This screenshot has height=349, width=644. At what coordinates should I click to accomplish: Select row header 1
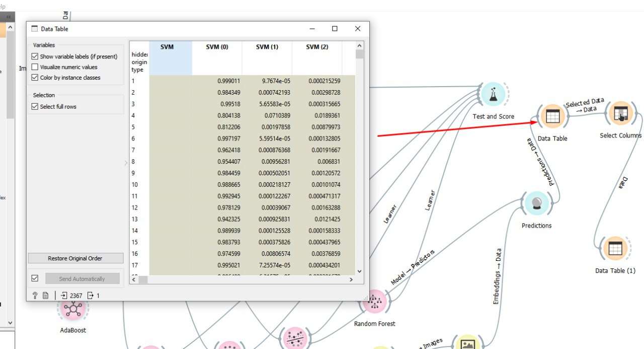139,81
